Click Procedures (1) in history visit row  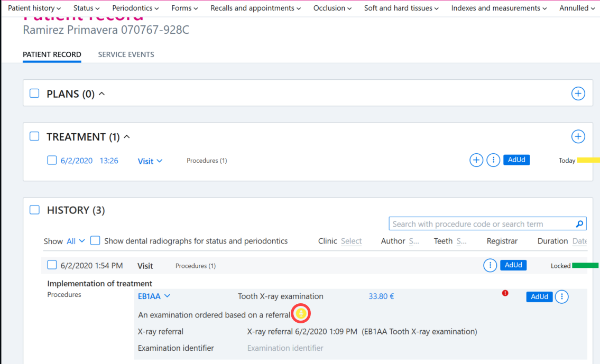[x=196, y=266]
